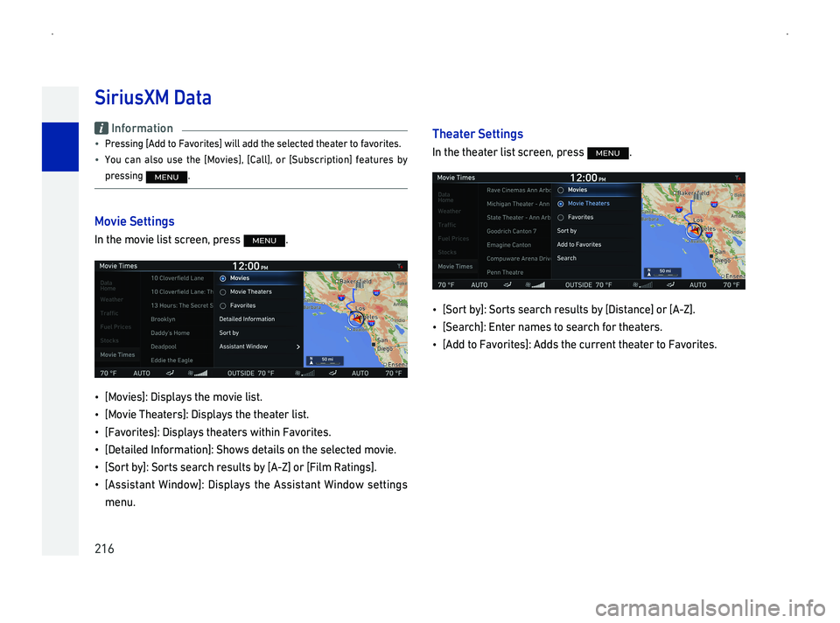
Task: Click 'OUTSIDE 70 °F' in Theater Settings status bar
Action: [x=588, y=285]
